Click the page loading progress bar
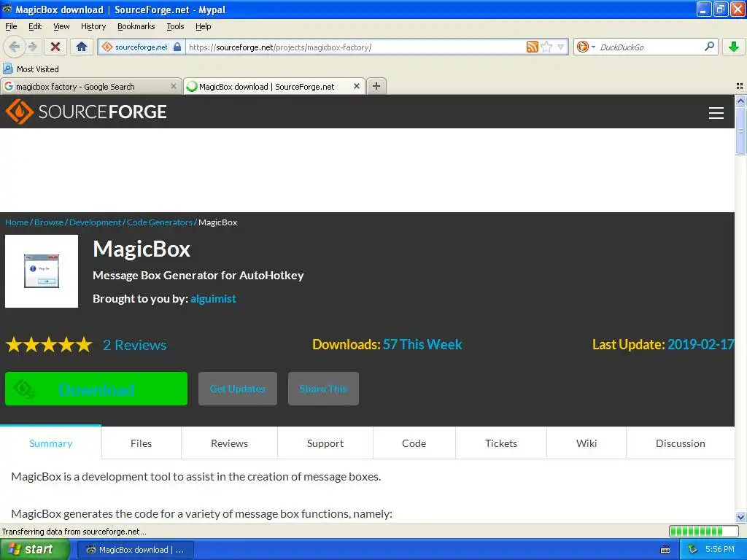Screen dimensions: 747x560 click(x=703, y=531)
